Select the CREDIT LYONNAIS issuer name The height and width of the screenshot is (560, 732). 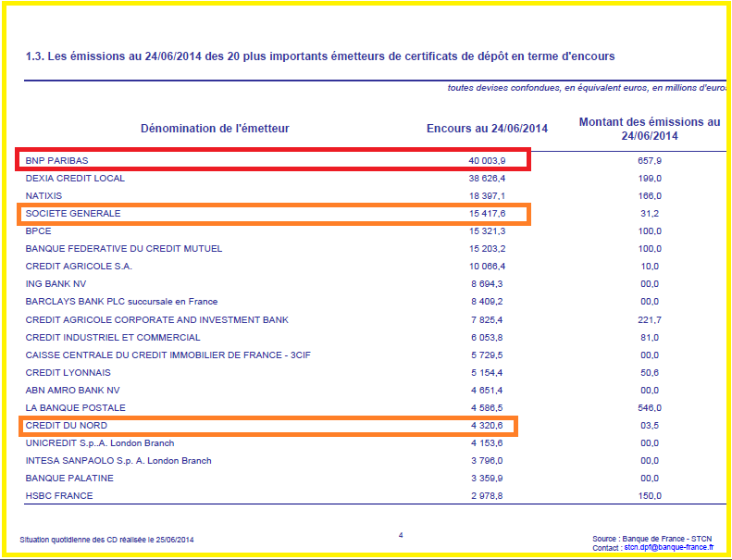(68, 373)
